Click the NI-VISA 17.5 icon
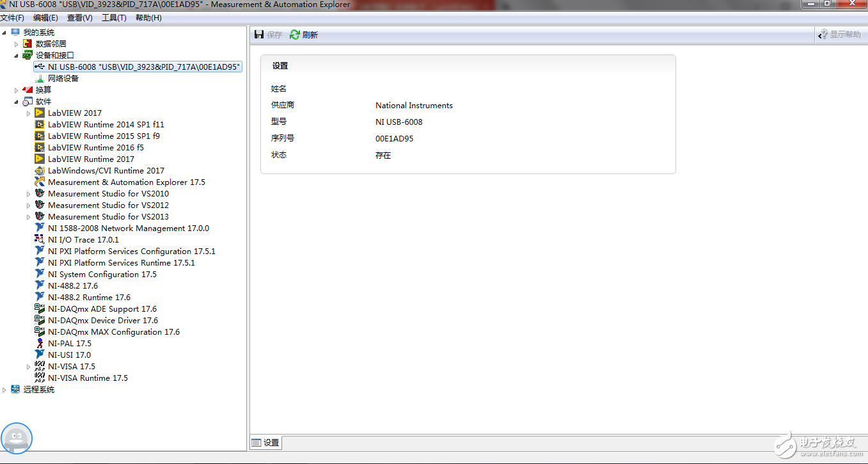Viewport: 868px width, 464px height. (40, 367)
